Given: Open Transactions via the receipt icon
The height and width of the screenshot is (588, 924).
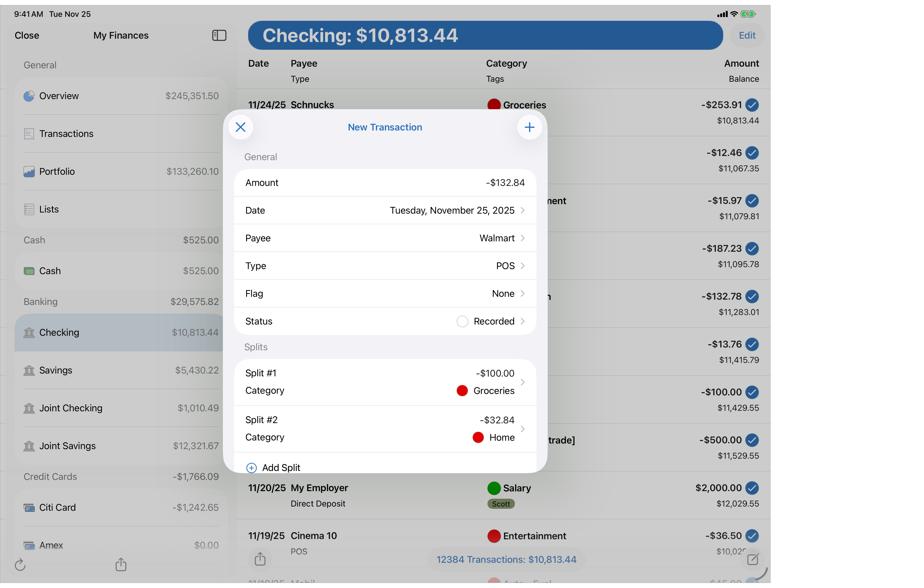Looking at the screenshot, I should (29, 134).
